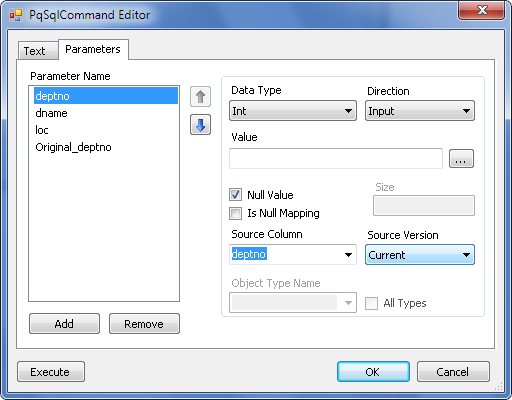The height and width of the screenshot is (400, 512).
Task: Click the PgSqlCommand Editor title icon
Action: tap(16, 15)
